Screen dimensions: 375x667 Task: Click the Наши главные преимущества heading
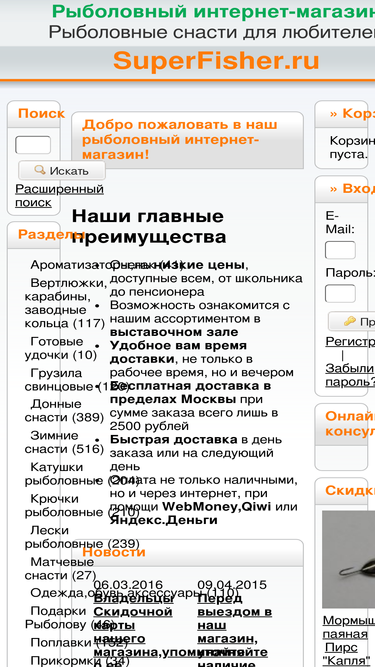pyautogui.click(x=149, y=226)
